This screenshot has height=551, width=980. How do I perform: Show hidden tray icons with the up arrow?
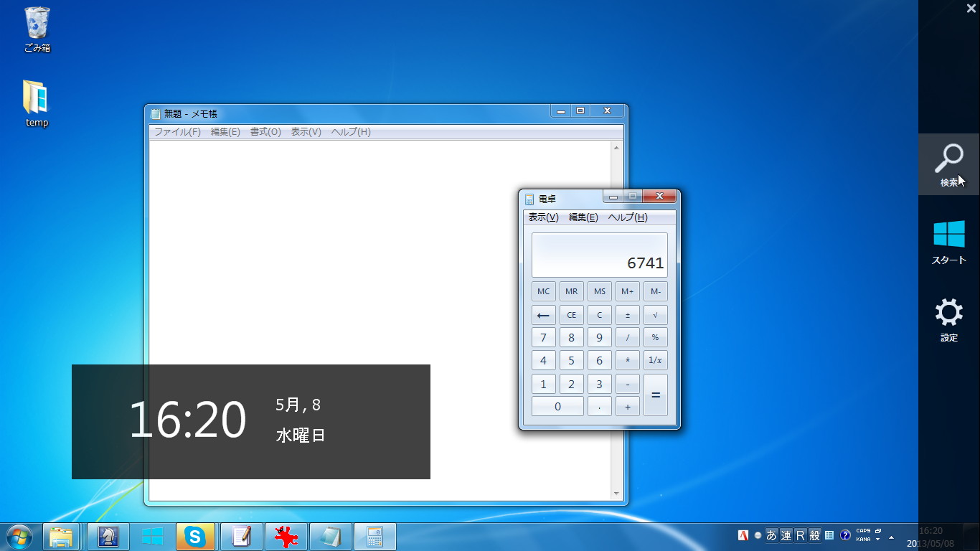pyautogui.click(x=892, y=537)
